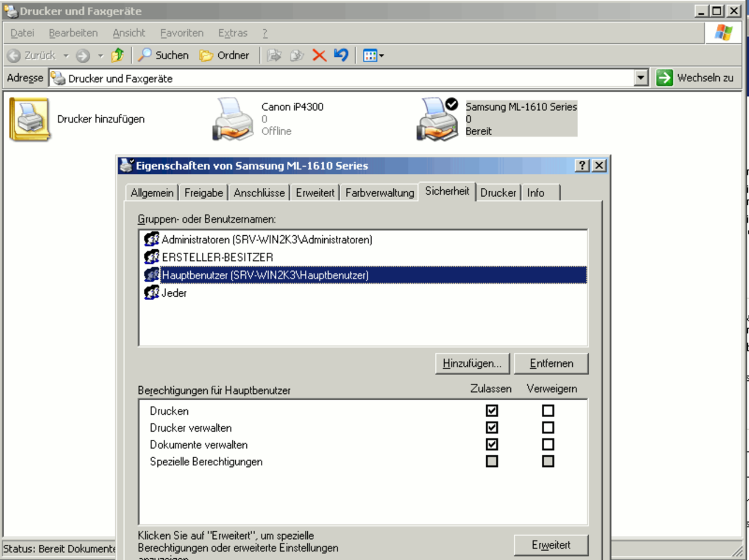Click the Windows flag logo
The image size is (749, 560).
coord(723,32)
